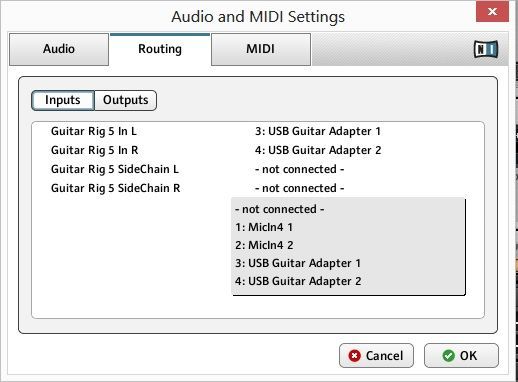Switch to the Outputs routing view

pyautogui.click(x=126, y=100)
